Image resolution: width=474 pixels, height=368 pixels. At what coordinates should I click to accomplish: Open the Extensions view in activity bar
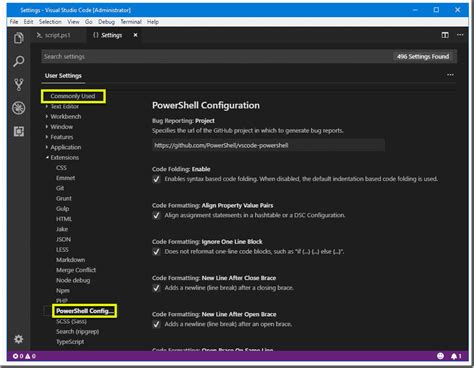click(19, 131)
